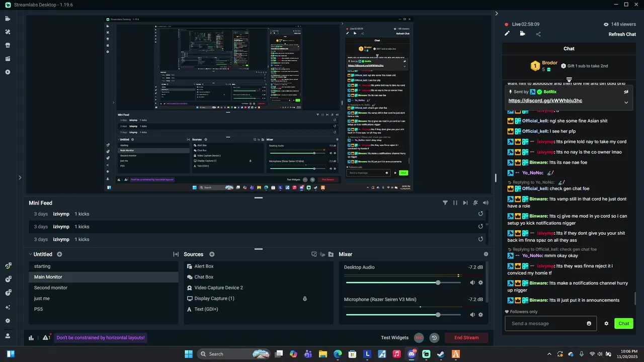
Task: Open performance stats bar chart icon
Action: pos(31,338)
